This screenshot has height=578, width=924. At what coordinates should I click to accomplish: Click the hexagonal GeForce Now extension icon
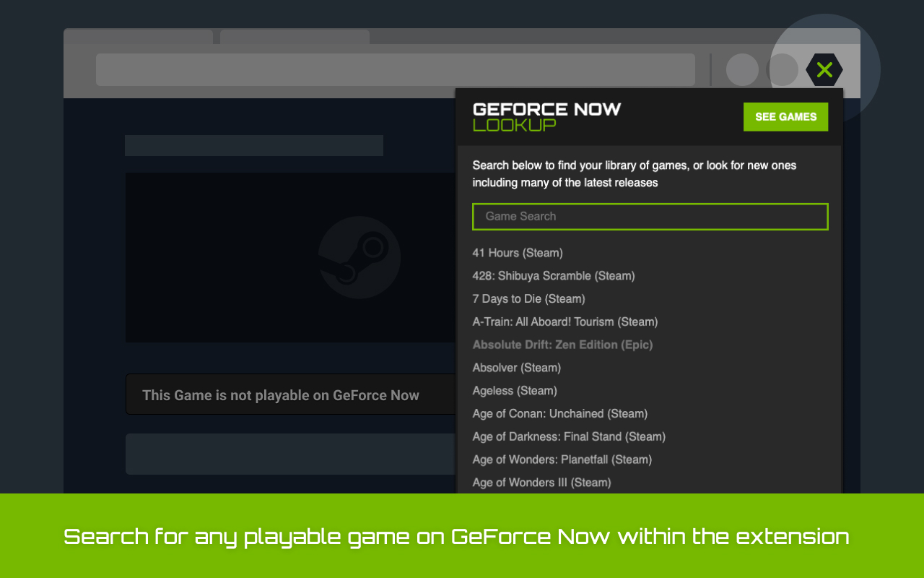coord(824,69)
